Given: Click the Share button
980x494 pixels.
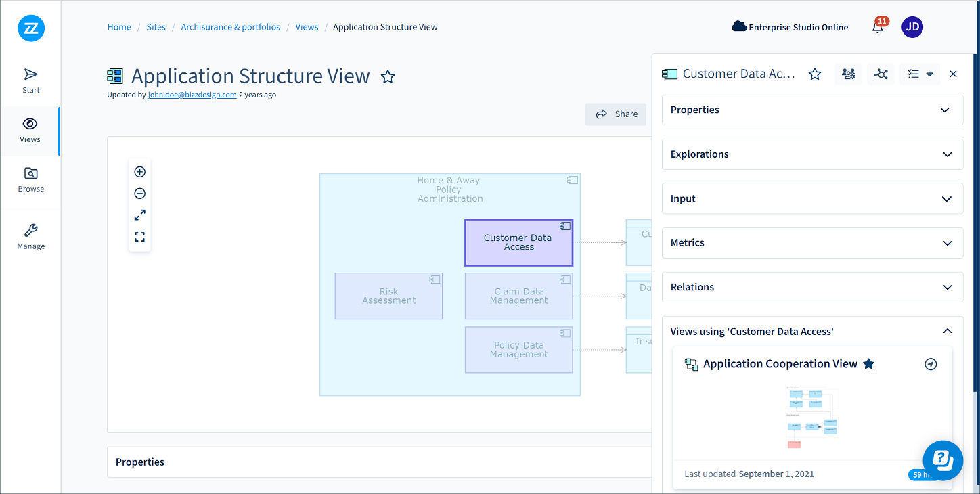Looking at the screenshot, I should 616,114.
